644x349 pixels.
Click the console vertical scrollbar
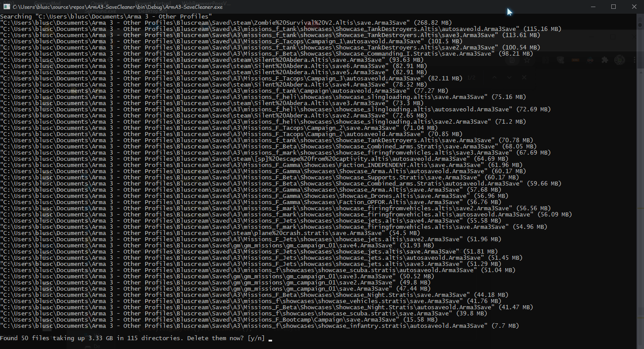[640, 181]
